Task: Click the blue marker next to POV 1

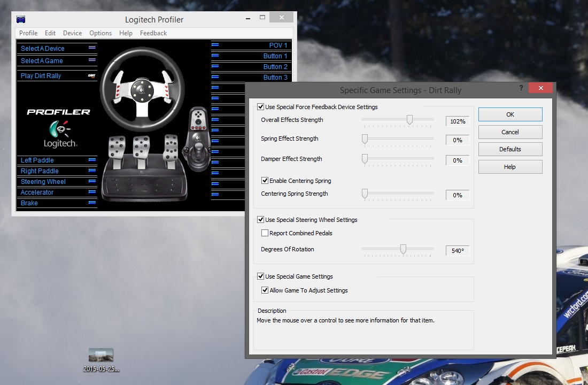Action: click(215, 45)
